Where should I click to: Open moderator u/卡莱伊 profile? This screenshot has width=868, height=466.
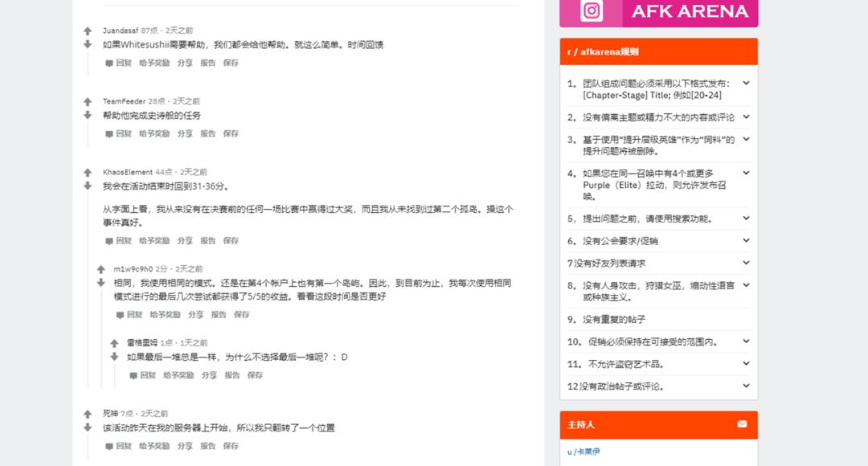[x=583, y=452]
